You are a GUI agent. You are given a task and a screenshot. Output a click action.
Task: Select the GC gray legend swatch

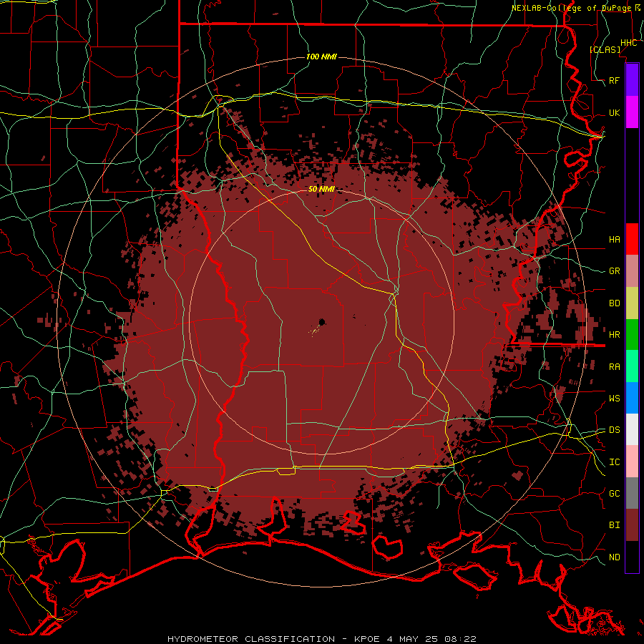[632, 493]
